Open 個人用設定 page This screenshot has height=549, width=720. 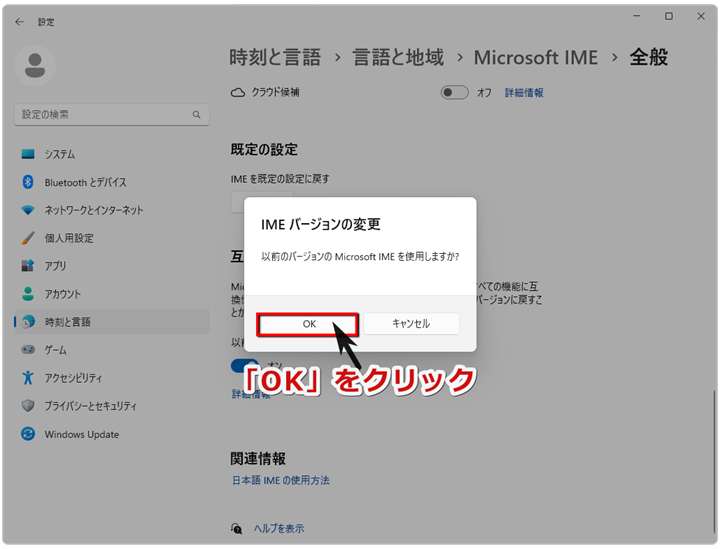coord(112,238)
